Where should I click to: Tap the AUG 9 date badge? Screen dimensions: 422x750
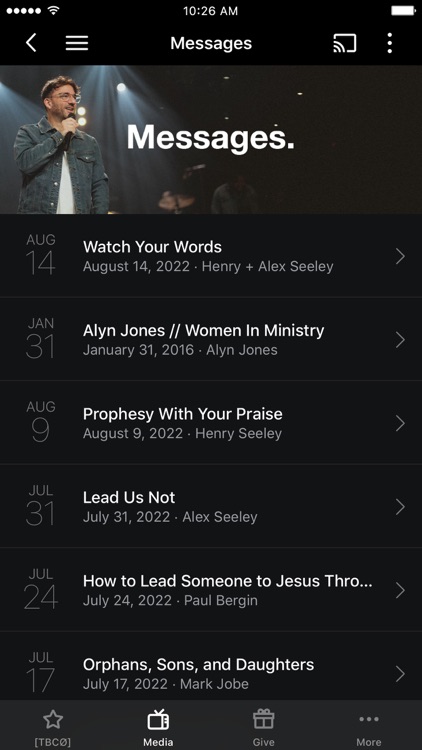[x=41, y=423]
